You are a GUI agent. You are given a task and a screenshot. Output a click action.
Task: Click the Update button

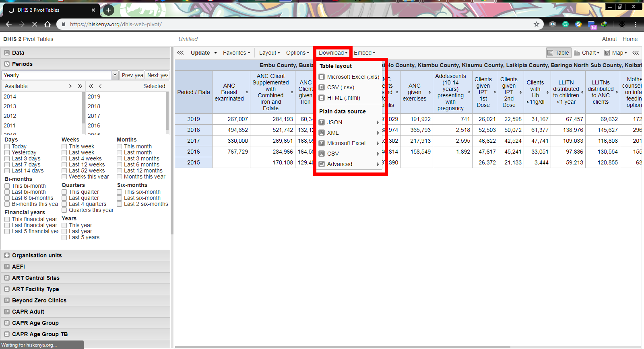[x=200, y=53]
